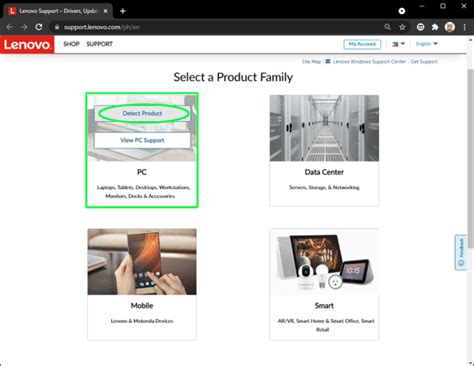Click the Lenovo logo
The height and width of the screenshot is (366, 474).
27,44
